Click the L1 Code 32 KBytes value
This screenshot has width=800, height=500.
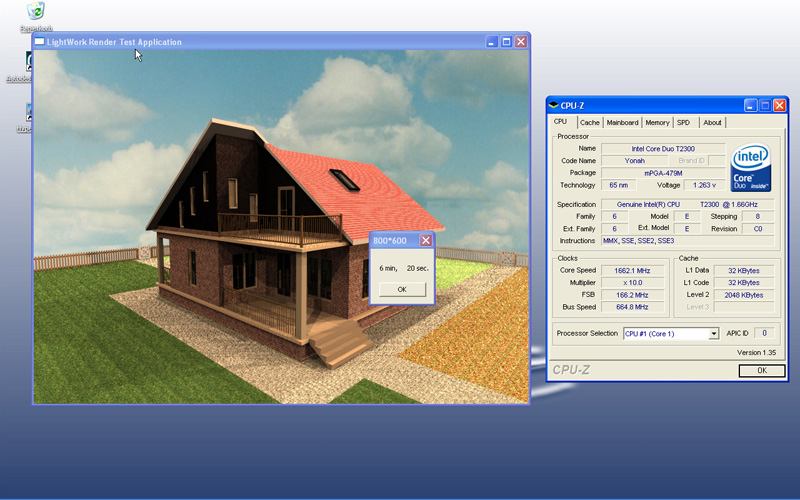(x=743, y=283)
